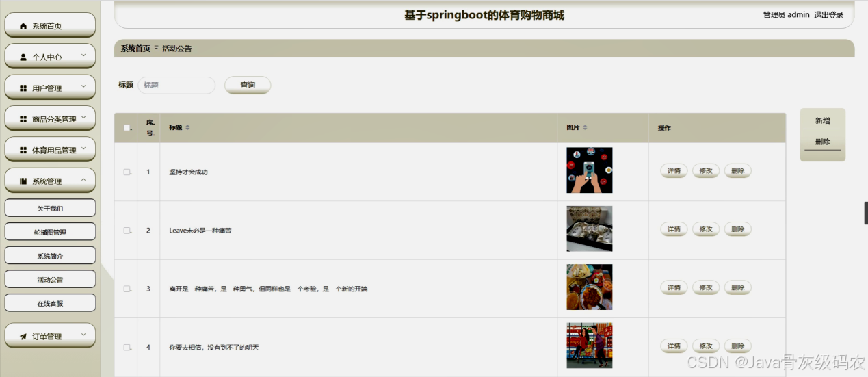
Task: Check the checkbox for row 坚持才会成功
Action: [x=127, y=172]
